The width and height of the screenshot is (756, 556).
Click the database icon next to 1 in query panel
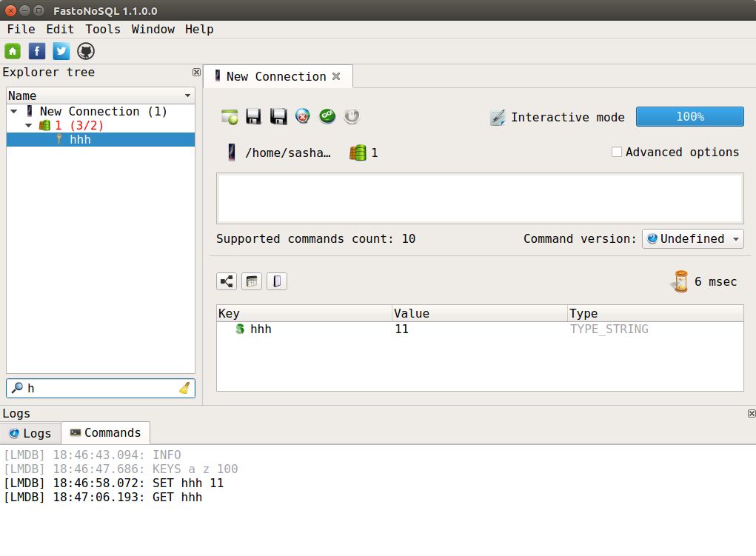358,153
